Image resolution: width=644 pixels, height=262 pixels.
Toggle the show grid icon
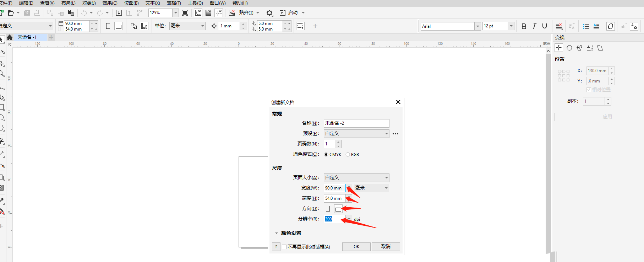point(208,13)
